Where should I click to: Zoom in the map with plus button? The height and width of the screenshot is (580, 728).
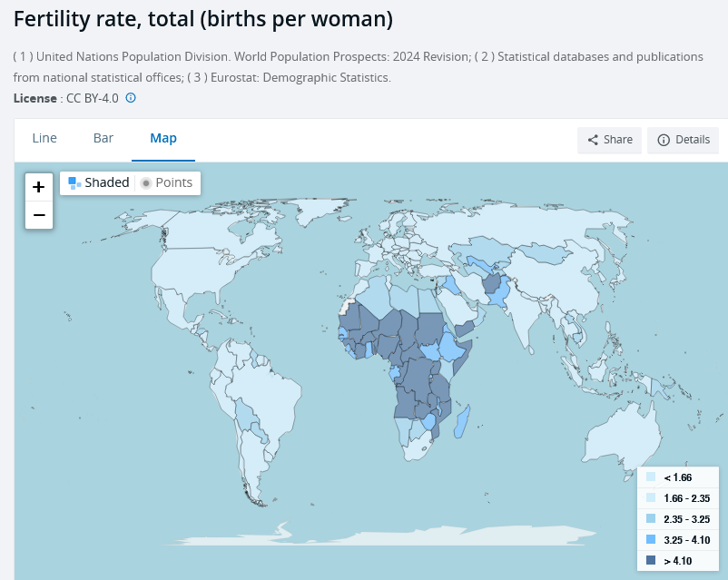click(x=39, y=187)
